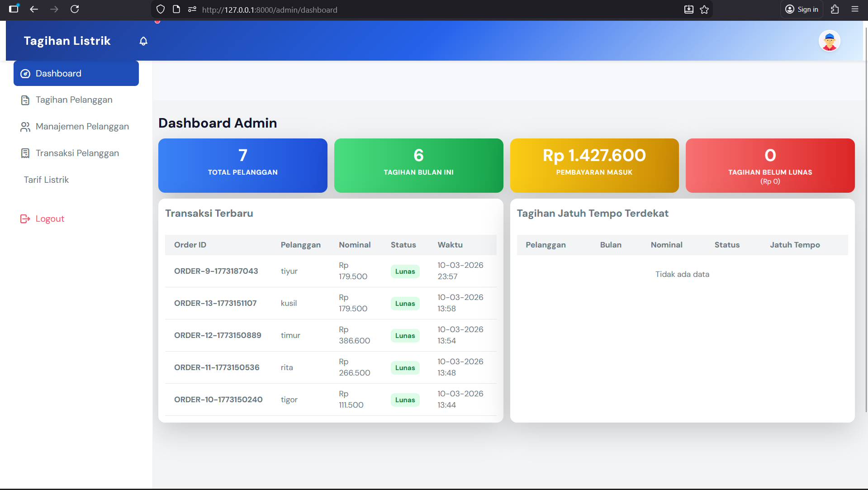Click the Jatuh Tempo column header
This screenshot has width=868, height=490.
(x=795, y=245)
